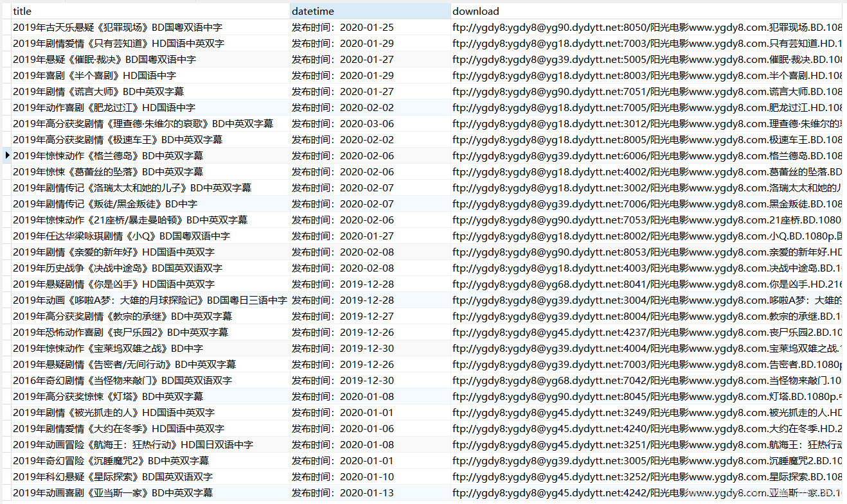The width and height of the screenshot is (847, 504).
Task: Click ftp link yg68 port 7042
Action: (646, 380)
